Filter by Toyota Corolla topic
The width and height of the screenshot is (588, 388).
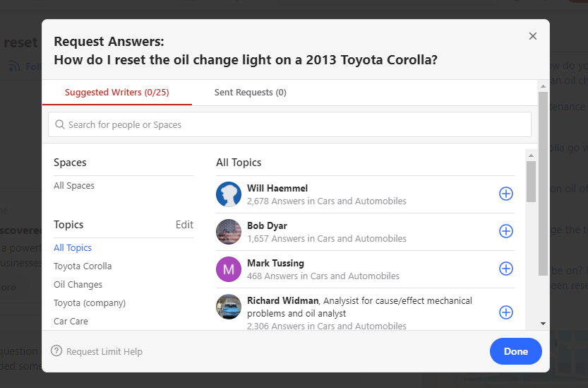tap(83, 266)
